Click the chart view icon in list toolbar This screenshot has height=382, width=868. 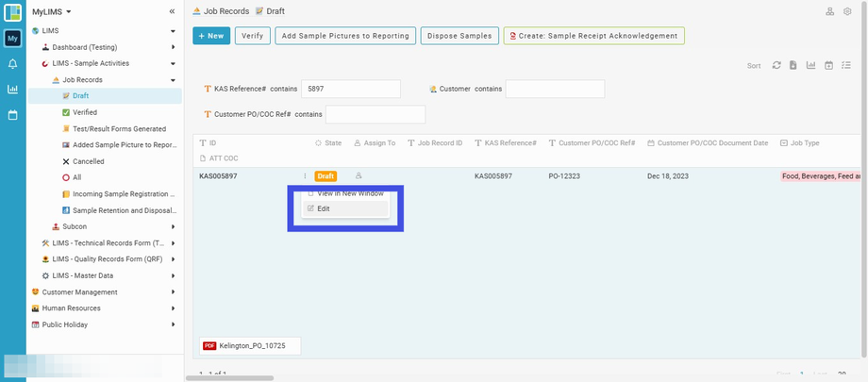811,65
